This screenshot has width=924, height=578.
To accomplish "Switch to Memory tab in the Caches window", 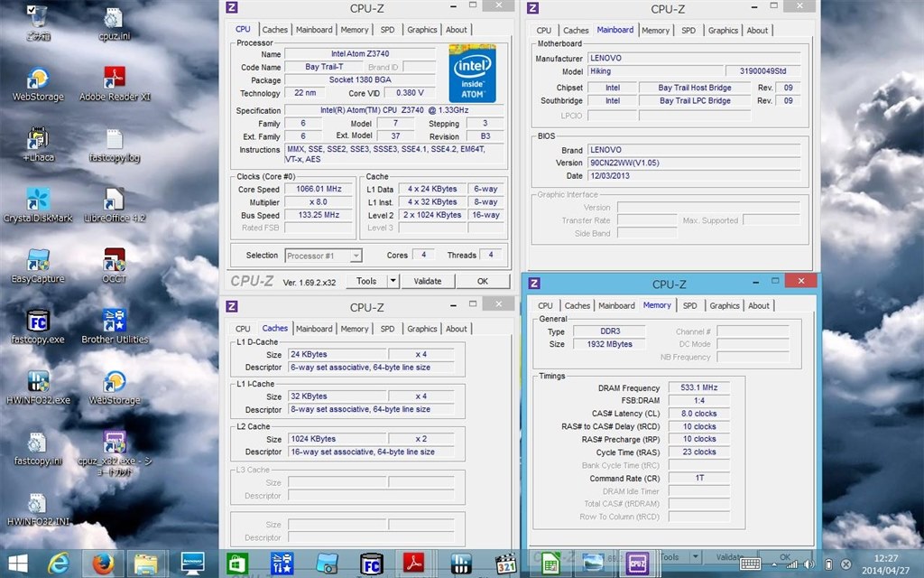I will pos(354,329).
